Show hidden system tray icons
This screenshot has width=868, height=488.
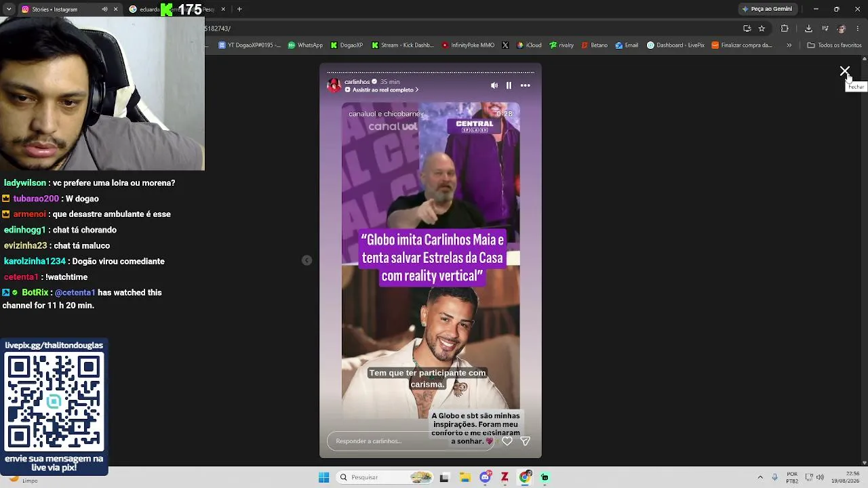coord(760,477)
